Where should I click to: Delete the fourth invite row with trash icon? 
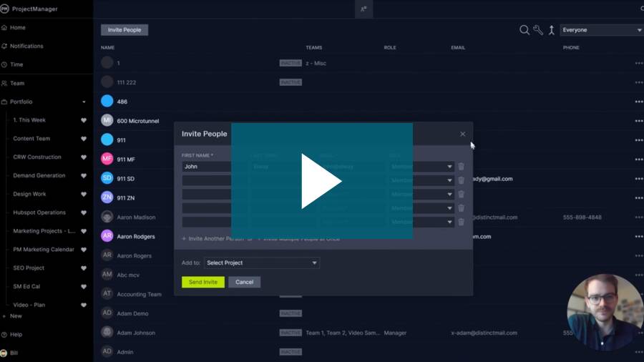[462, 208]
